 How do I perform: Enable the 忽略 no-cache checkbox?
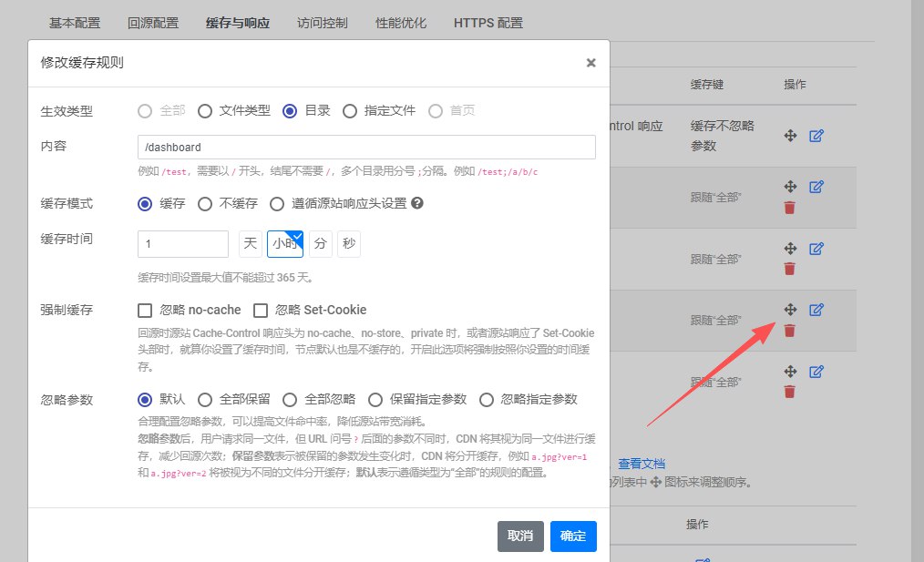pyautogui.click(x=145, y=310)
